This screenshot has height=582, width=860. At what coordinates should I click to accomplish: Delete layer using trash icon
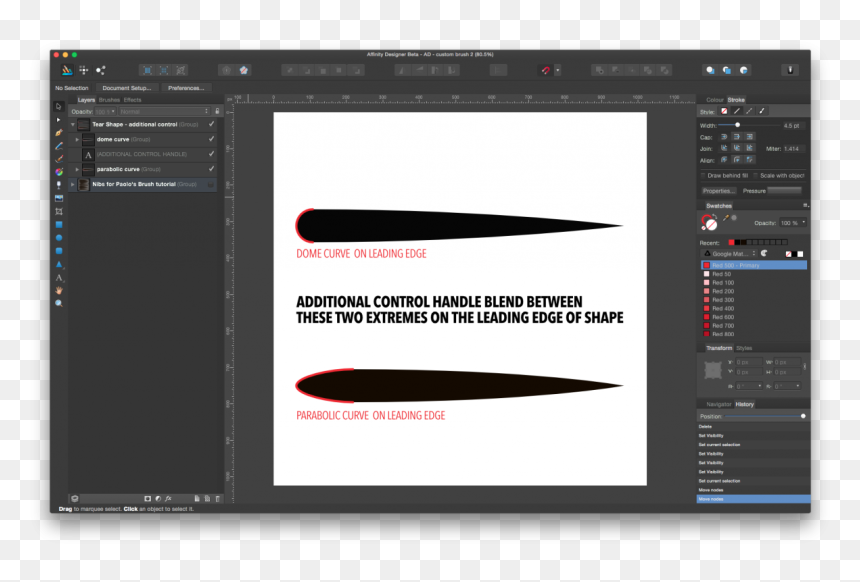pyautogui.click(x=218, y=499)
